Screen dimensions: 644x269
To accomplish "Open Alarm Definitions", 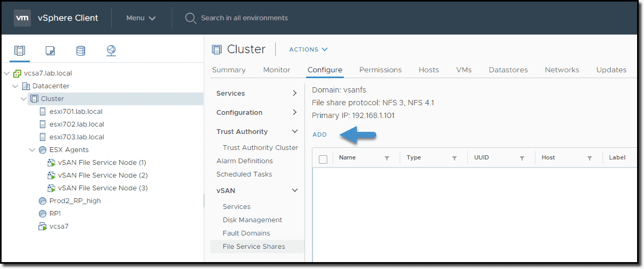I will point(245,161).
